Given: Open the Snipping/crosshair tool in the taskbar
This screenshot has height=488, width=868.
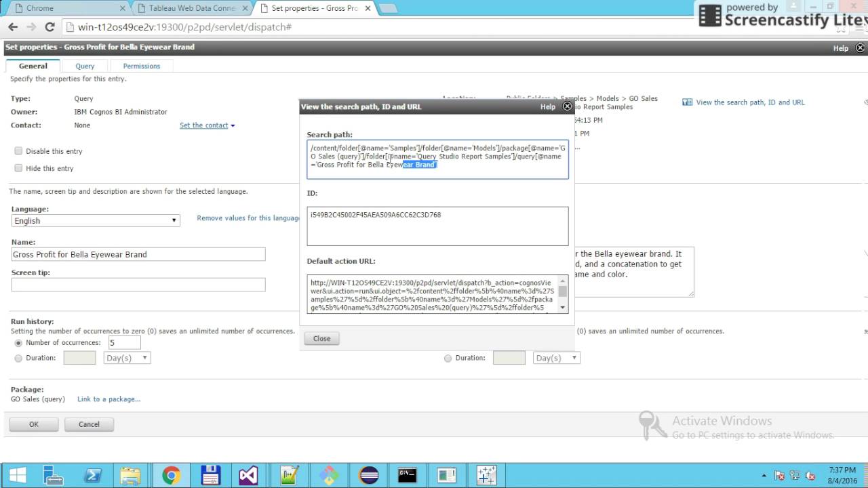Looking at the screenshot, I should [487, 475].
